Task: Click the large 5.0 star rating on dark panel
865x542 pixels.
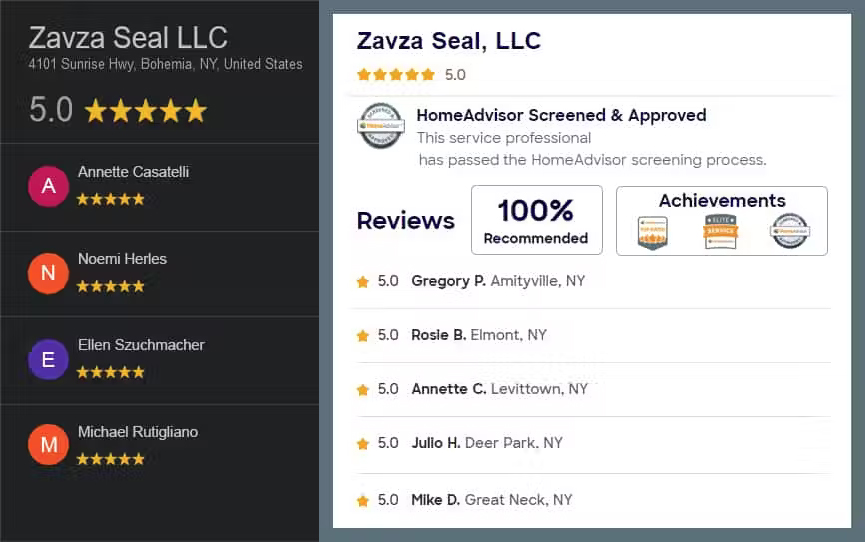Action: tap(118, 110)
